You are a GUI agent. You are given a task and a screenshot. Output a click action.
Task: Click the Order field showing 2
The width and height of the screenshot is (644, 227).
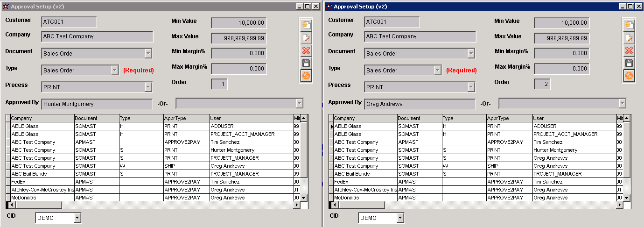pyautogui.click(x=542, y=84)
